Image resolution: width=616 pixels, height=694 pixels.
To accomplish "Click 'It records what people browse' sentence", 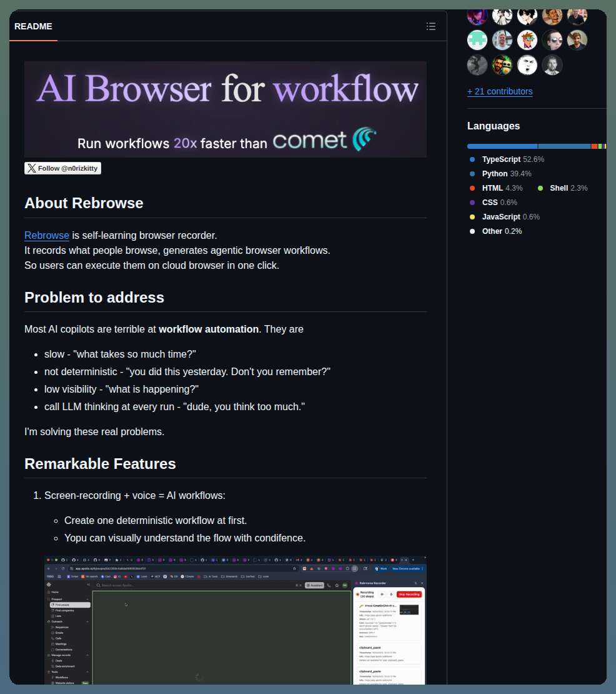I will pos(177,251).
